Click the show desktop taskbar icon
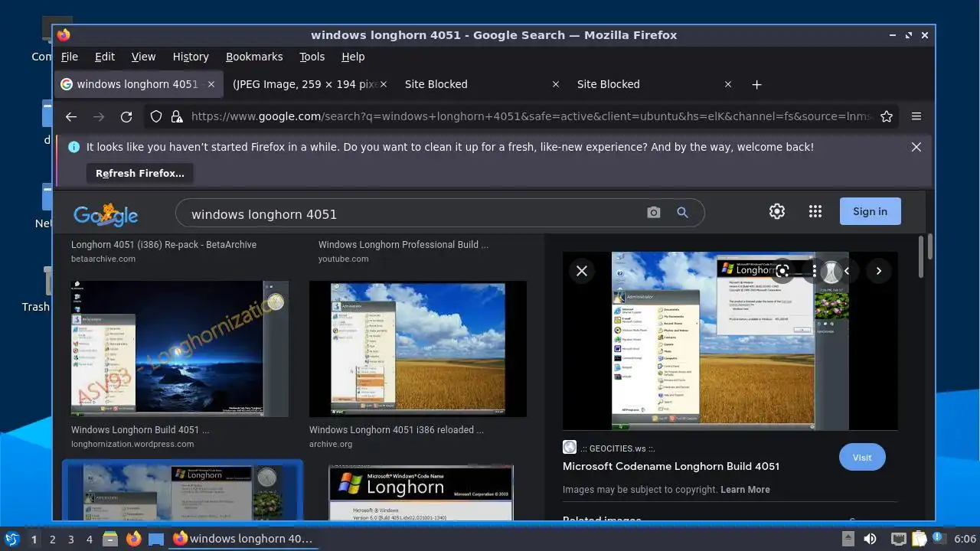Viewport: 980px width, 551px height. (156, 539)
